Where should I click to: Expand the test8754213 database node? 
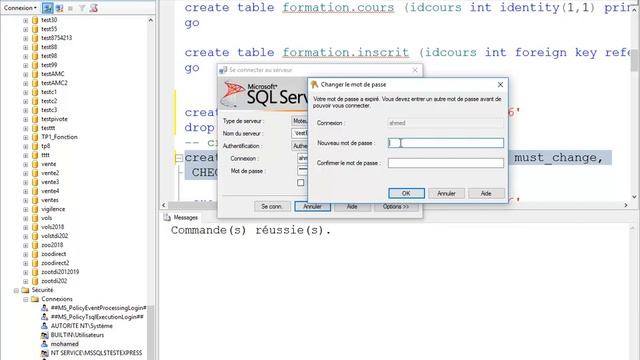26,38
